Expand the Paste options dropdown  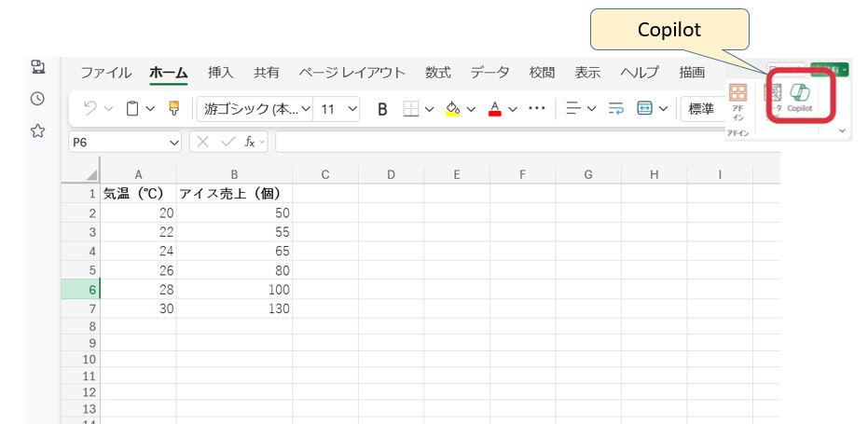point(151,109)
